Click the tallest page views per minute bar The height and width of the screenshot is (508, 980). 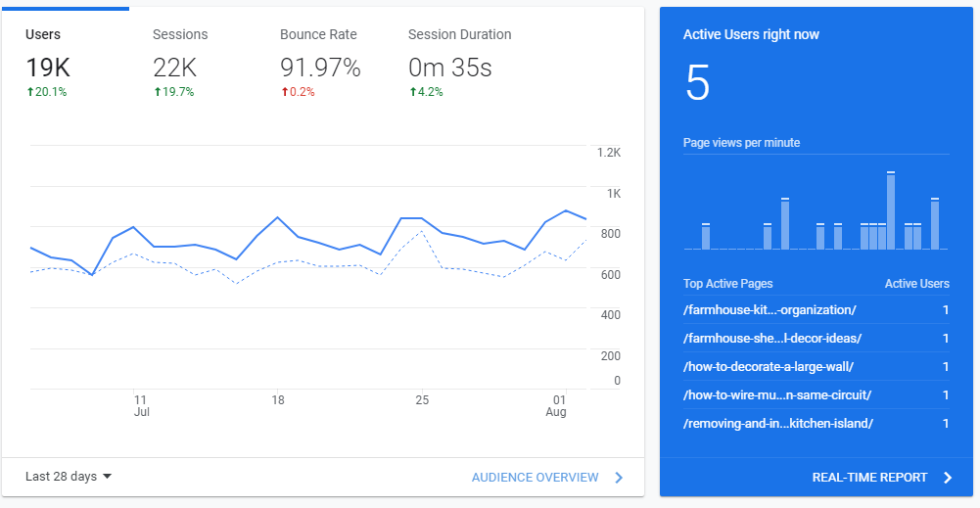(891, 210)
